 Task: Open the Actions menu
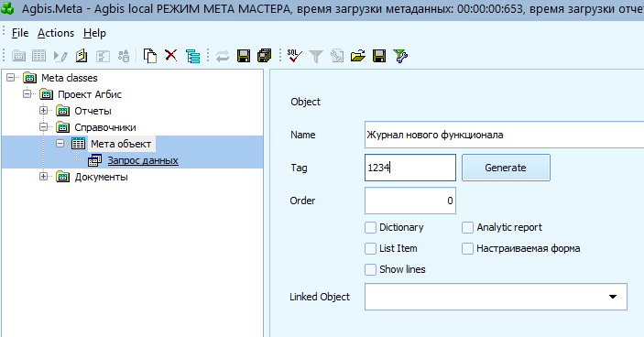tap(56, 33)
